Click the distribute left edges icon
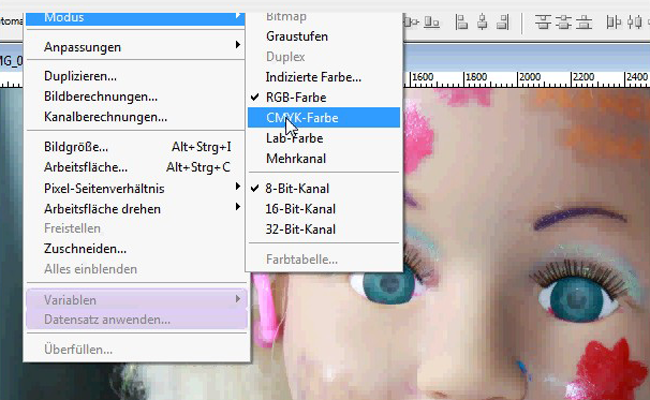650x400 pixels. tap(614, 22)
